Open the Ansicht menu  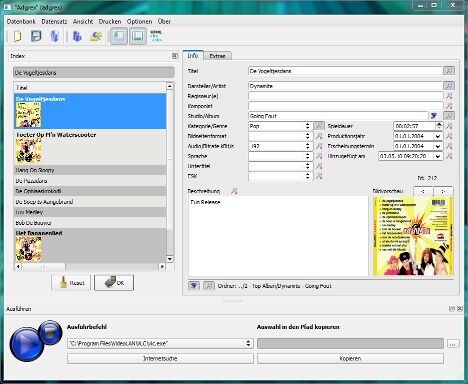point(83,21)
